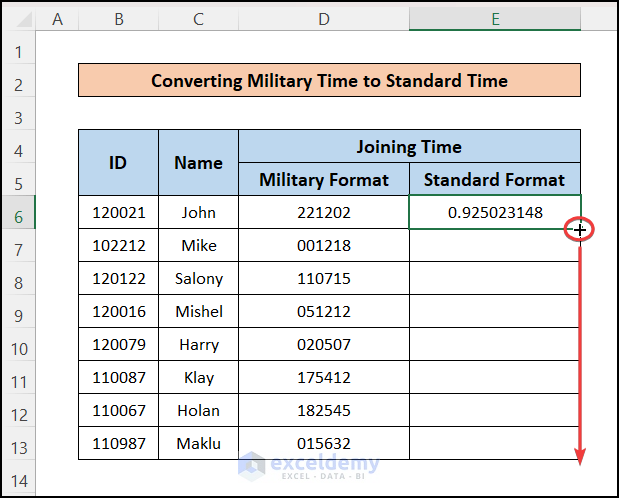Viewport: 619px width, 498px height.
Task: Select ID cell 120079
Action: point(118,344)
